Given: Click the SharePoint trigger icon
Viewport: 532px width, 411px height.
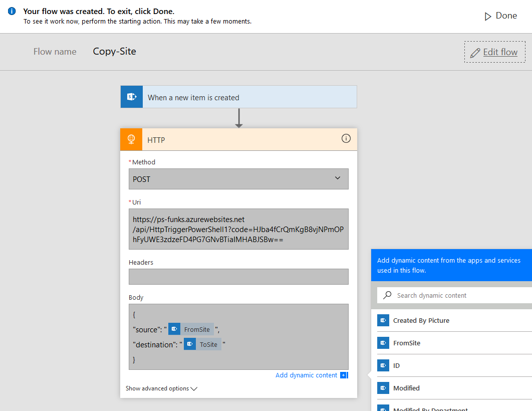Looking at the screenshot, I should click(132, 97).
